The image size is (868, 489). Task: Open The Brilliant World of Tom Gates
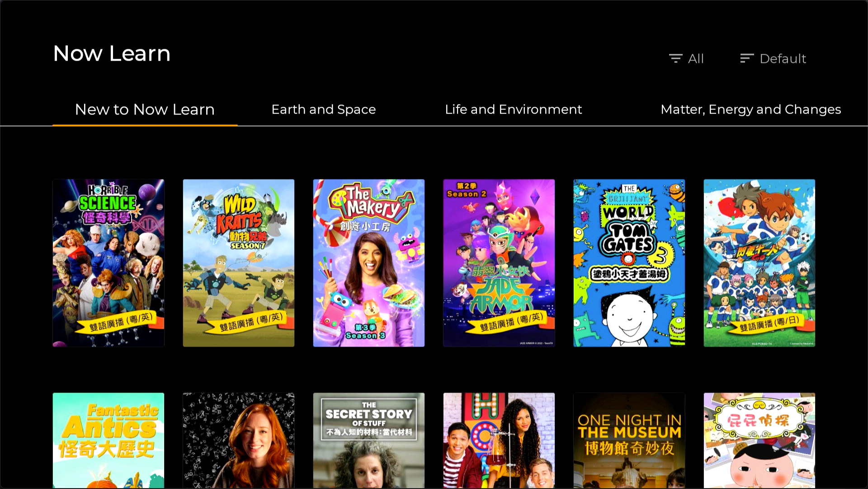pyautogui.click(x=629, y=263)
